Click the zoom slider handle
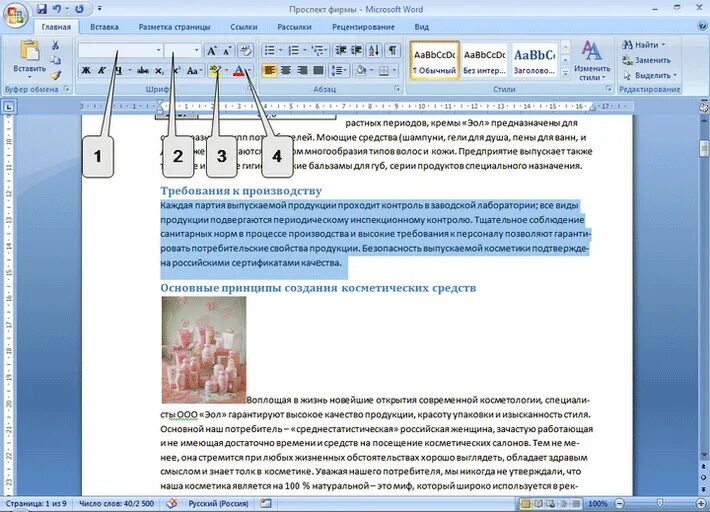Screen dimensions: 710x512 point(660,503)
